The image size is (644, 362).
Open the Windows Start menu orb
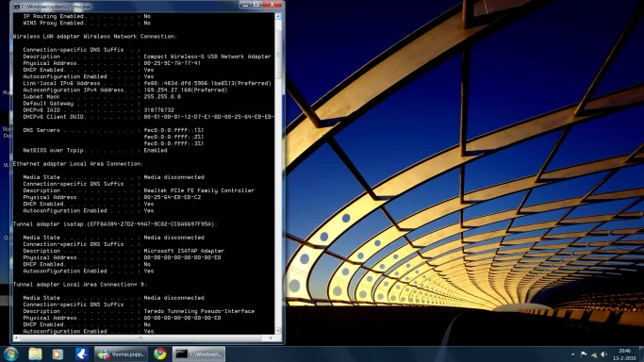[10, 354]
